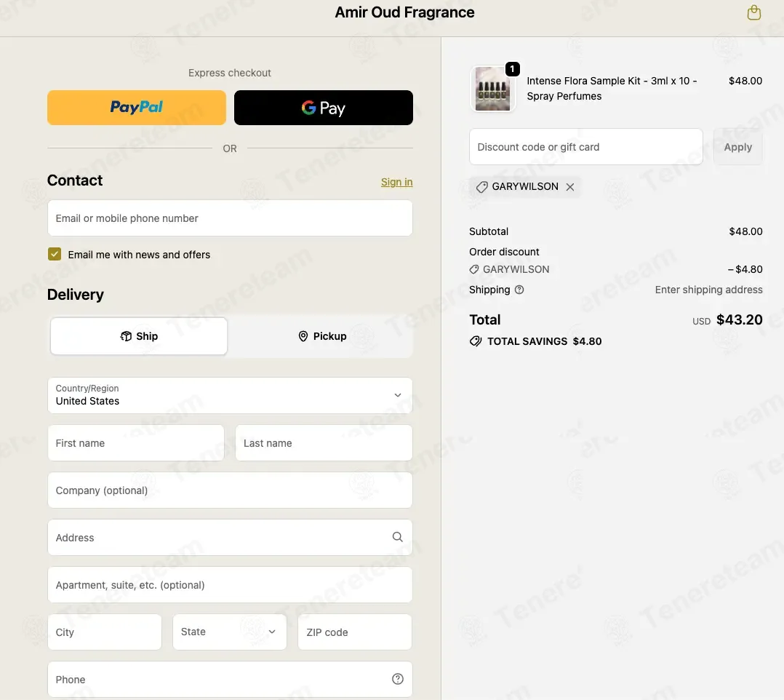Click the Enter shipping address text
The height and width of the screenshot is (700, 784).
pyautogui.click(x=708, y=290)
